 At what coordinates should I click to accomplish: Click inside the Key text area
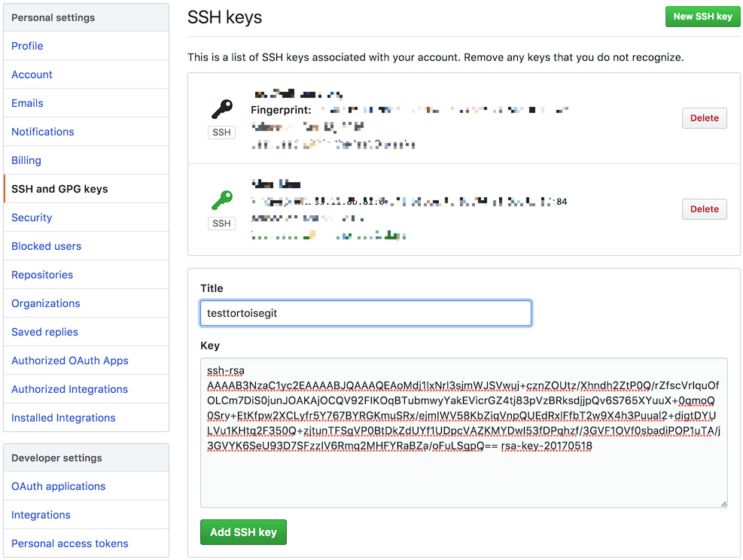coord(463,474)
